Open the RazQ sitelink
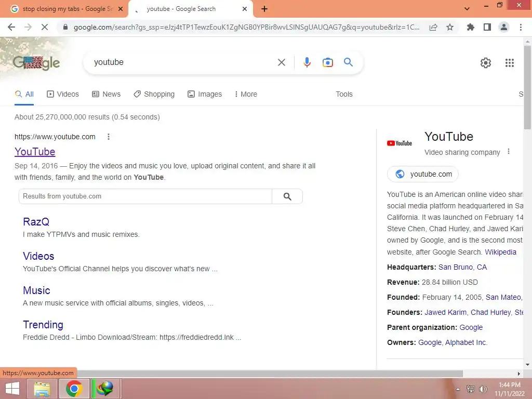Image resolution: width=532 pixels, height=399 pixels. tap(36, 221)
